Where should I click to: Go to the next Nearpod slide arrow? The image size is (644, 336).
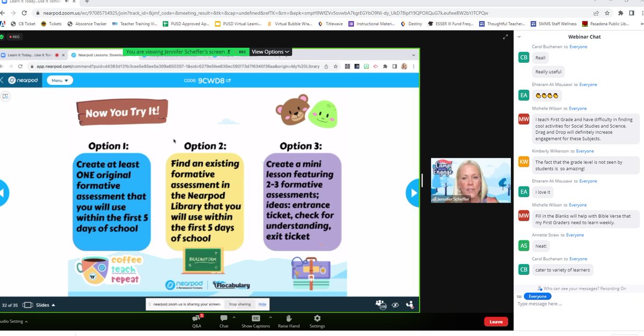[413, 193]
